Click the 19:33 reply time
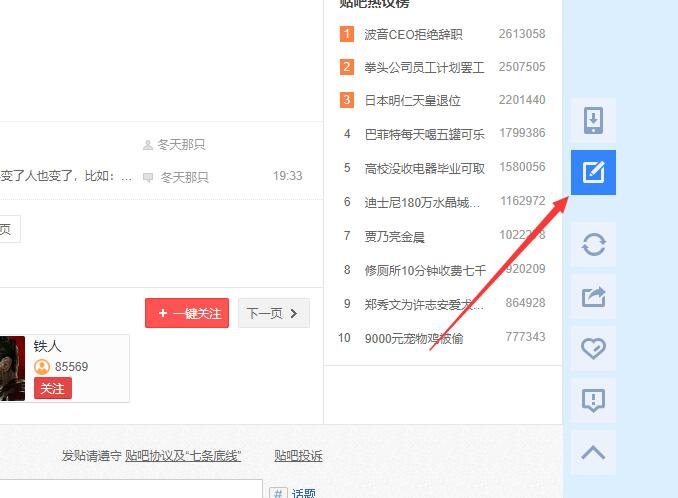This screenshot has height=498, width=678. [x=288, y=176]
